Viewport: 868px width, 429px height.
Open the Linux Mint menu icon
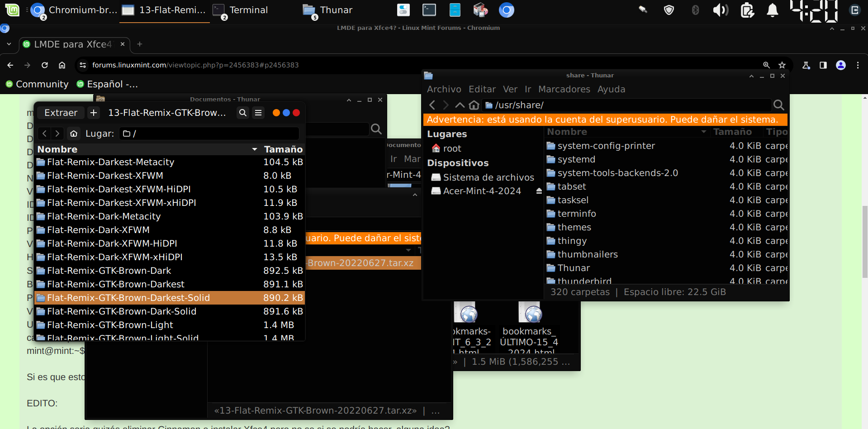[12, 10]
